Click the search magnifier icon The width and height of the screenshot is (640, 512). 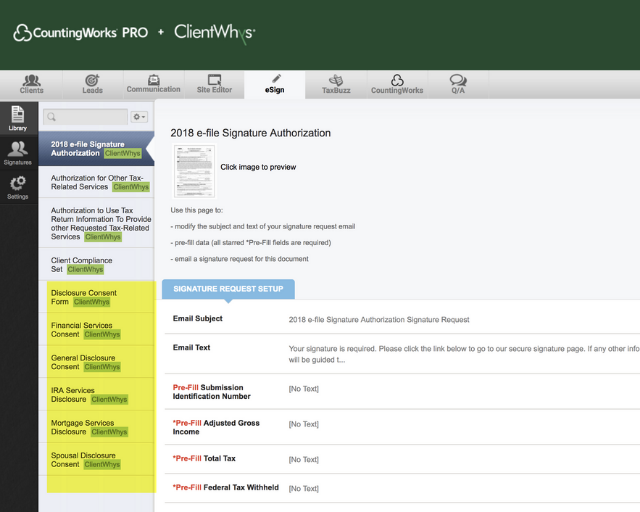[x=51, y=117]
